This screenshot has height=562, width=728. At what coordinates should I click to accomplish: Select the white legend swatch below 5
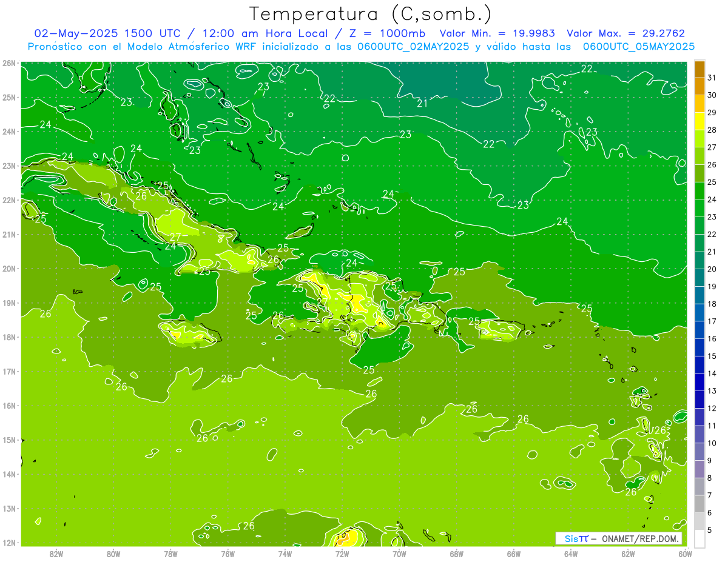click(699, 538)
